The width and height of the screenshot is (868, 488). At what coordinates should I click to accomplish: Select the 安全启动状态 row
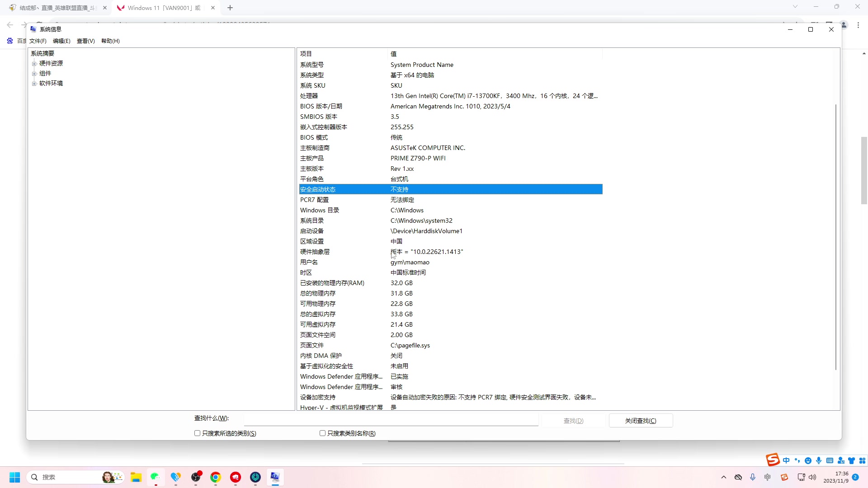[451, 189]
